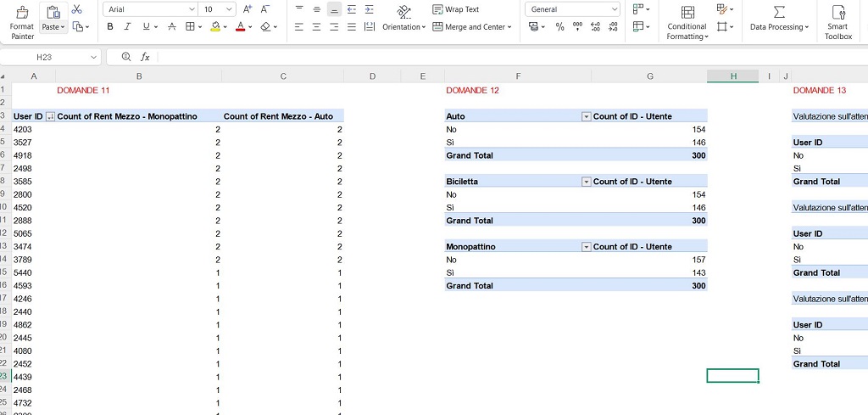Open underline style arrow
868x415 pixels.
tap(156, 26)
